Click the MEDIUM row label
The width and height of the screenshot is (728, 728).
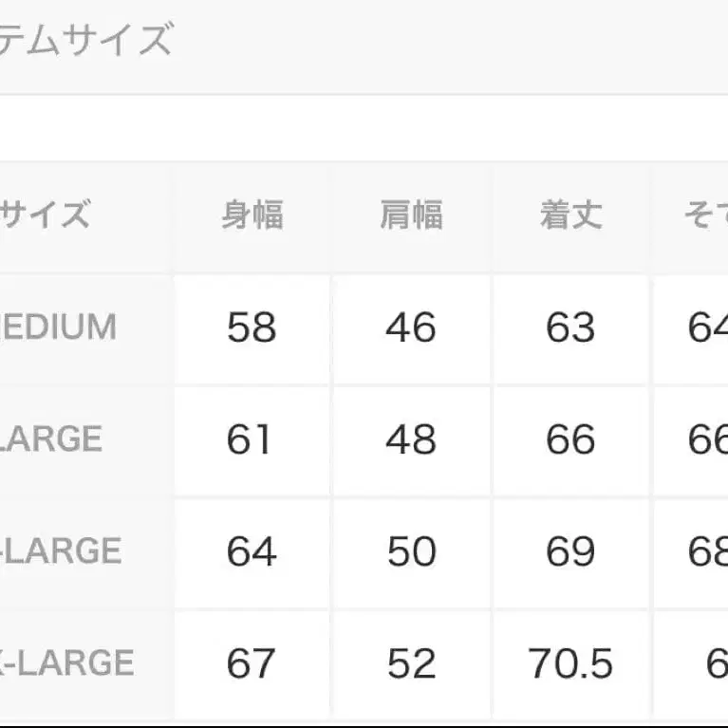59,327
